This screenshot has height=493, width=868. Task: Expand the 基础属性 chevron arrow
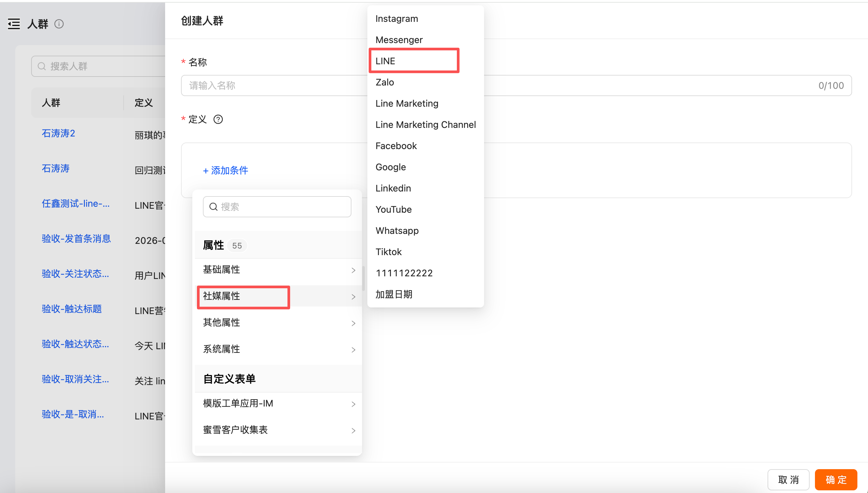pos(353,270)
